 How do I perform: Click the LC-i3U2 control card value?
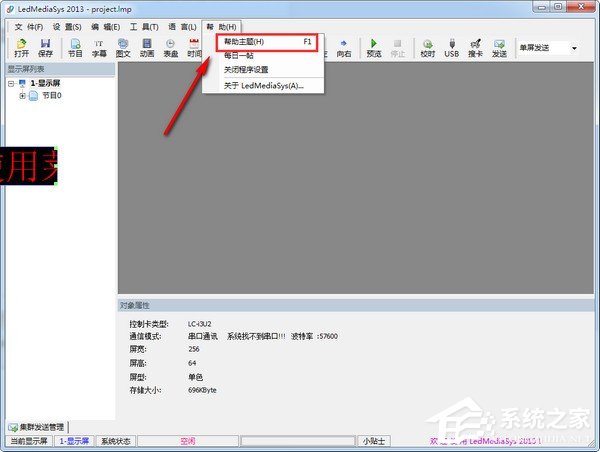tap(199, 324)
